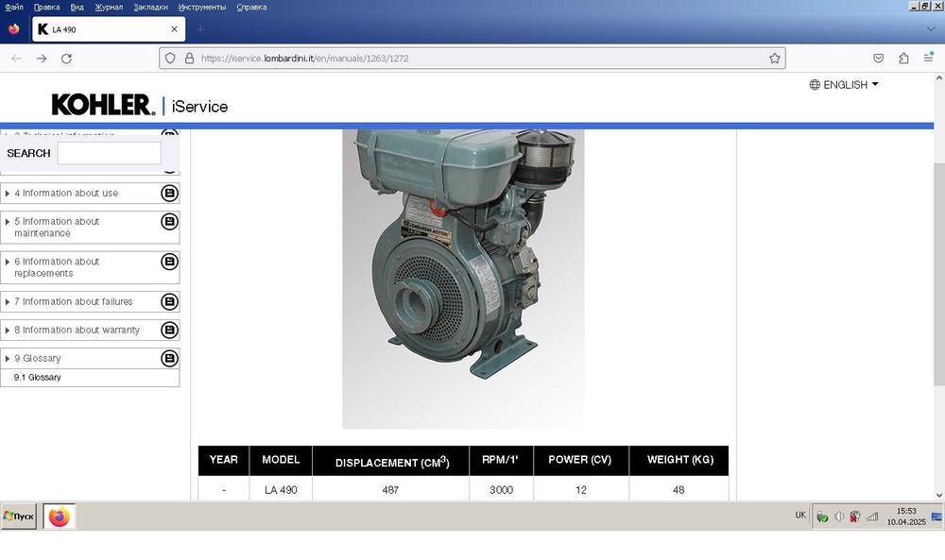Reload the page with the refresh icon
Image resolution: width=945 pixels, height=560 pixels.
click(66, 58)
